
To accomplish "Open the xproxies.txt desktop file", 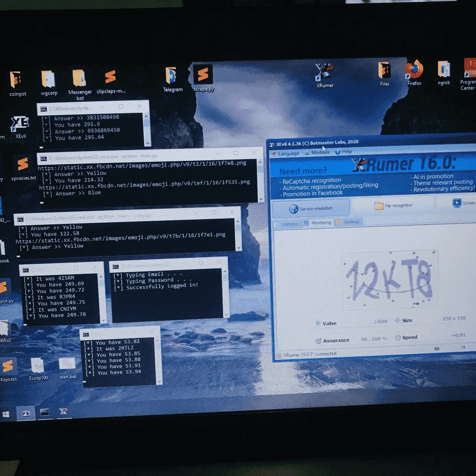I will [x=23, y=168].
